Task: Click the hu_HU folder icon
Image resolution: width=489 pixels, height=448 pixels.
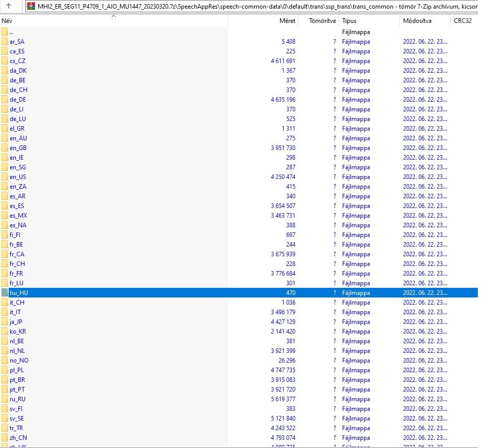Action: click(x=5, y=293)
